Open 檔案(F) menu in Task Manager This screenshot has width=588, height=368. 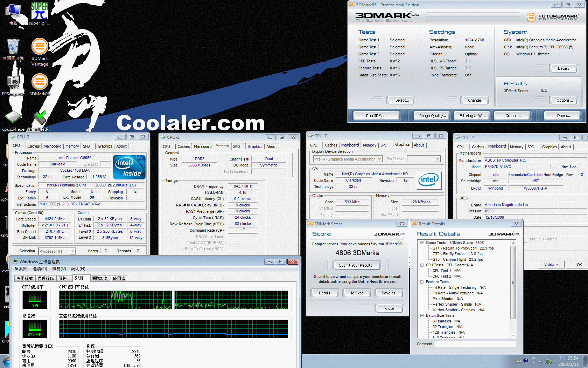click(x=21, y=269)
